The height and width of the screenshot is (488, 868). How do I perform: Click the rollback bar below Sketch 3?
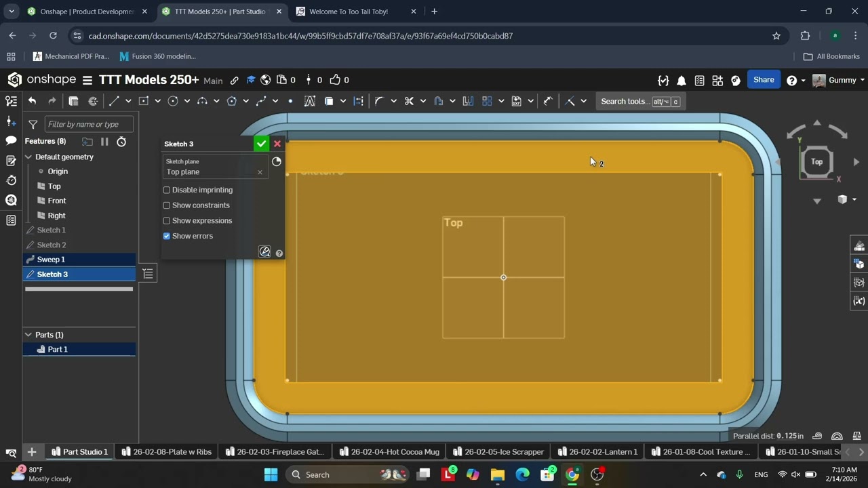pyautogui.click(x=79, y=289)
